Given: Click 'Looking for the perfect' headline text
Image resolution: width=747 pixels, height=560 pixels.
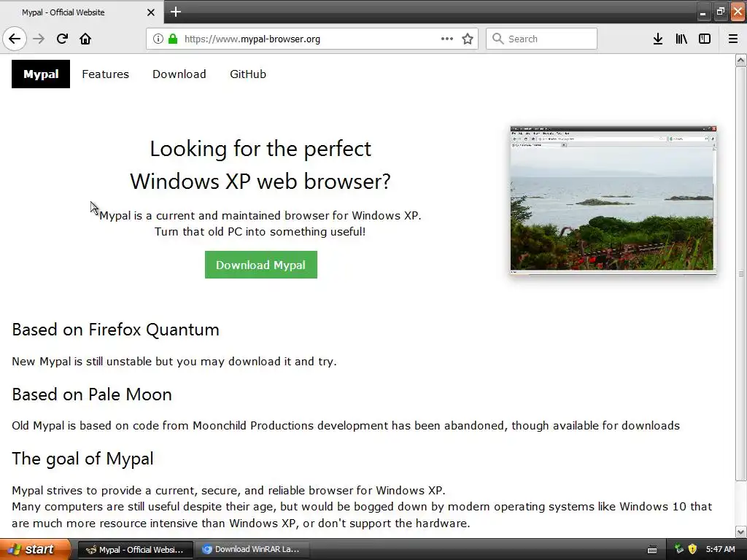Looking at the screenshot, I should 260,149.
